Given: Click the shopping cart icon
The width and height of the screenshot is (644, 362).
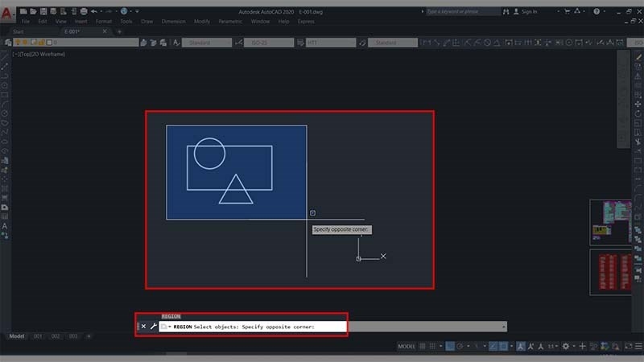Looking at the screenshot, I should click(x=568, y=11).
